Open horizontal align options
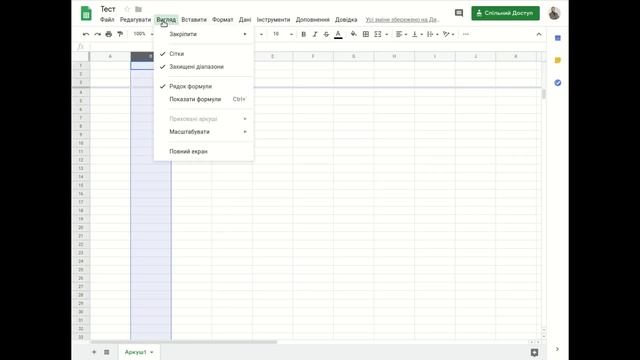Screen dimensions: 640x360 401,34
